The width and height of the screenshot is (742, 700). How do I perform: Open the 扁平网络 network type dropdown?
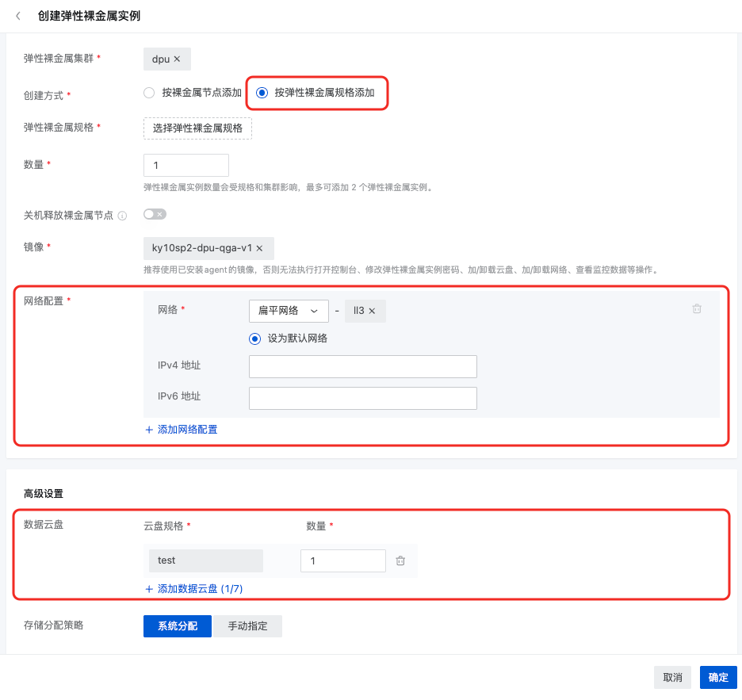point(289,311)
